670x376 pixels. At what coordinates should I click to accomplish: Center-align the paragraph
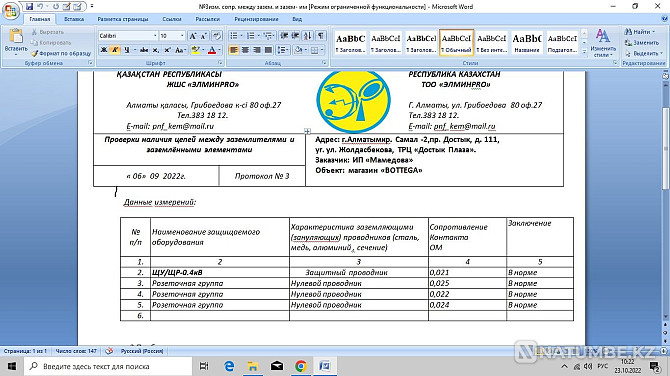245,50
